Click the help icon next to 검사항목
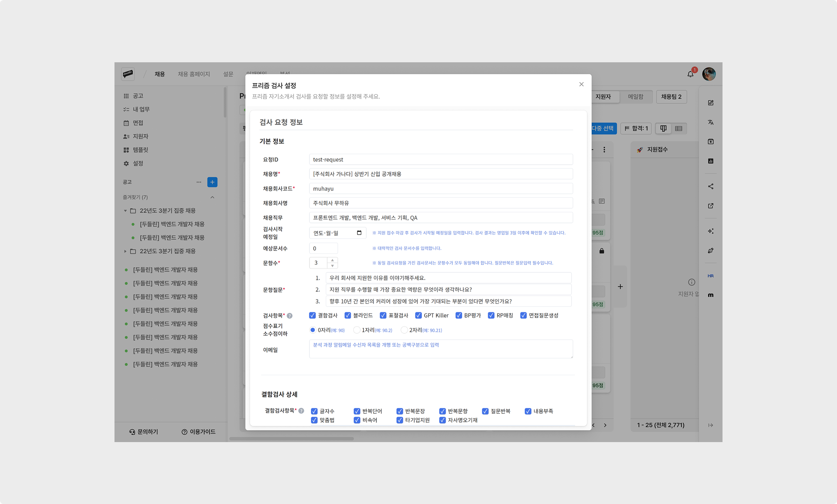 (x=290, y=316)
